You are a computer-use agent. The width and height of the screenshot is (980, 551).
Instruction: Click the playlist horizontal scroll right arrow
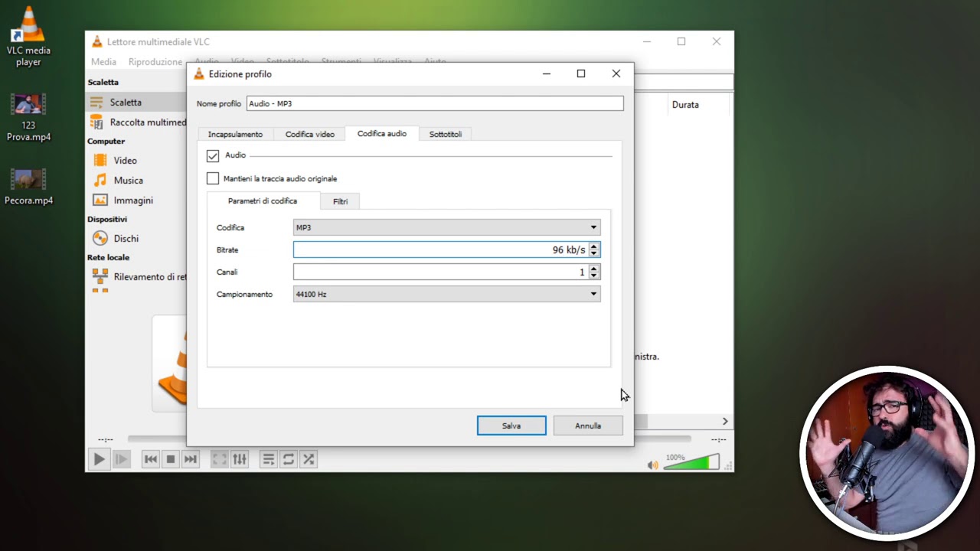pos(725,421)
